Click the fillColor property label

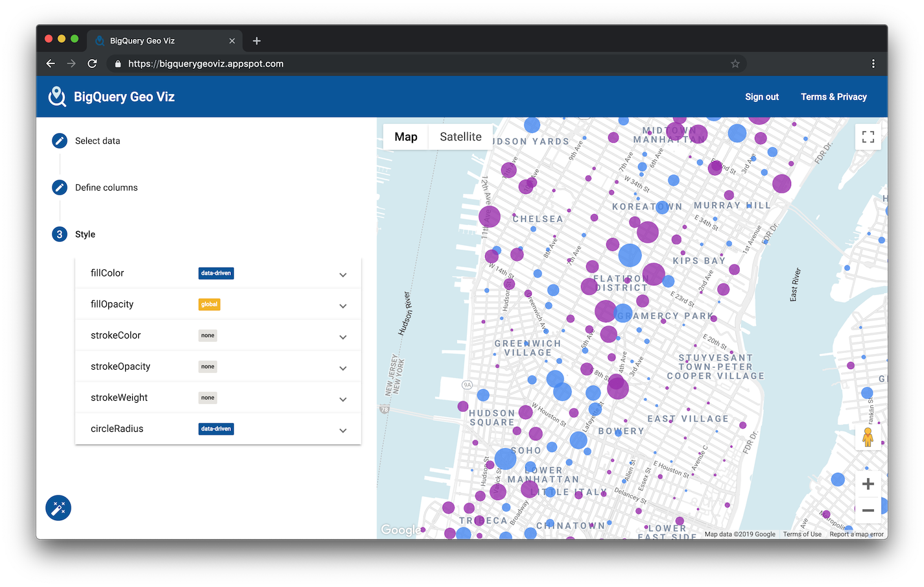(x=107, y=273)
